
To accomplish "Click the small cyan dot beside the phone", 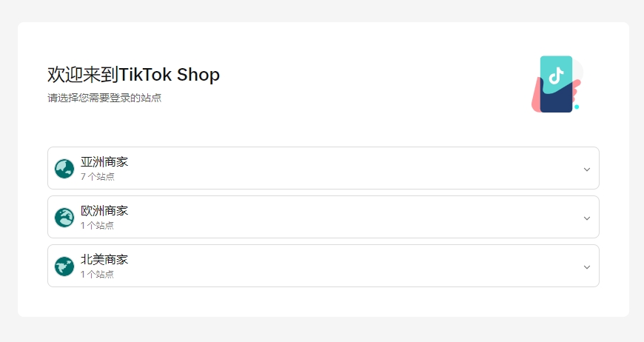I will [577, 107].
